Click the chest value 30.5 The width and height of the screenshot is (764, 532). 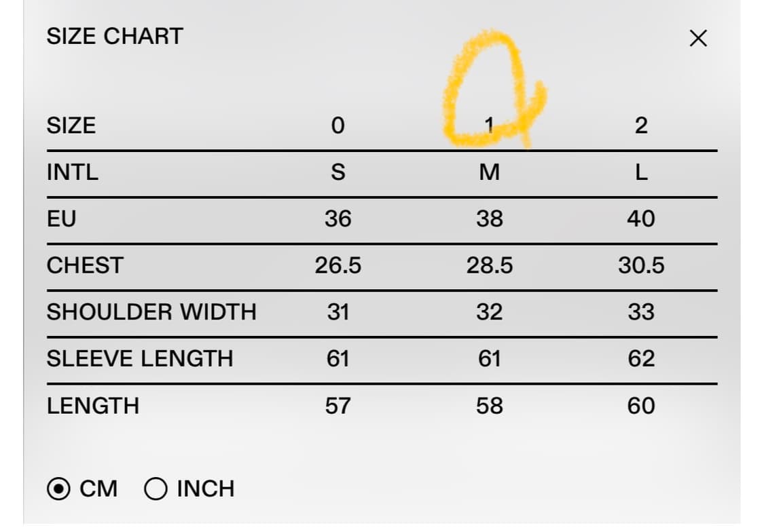[x=640, y=265]
